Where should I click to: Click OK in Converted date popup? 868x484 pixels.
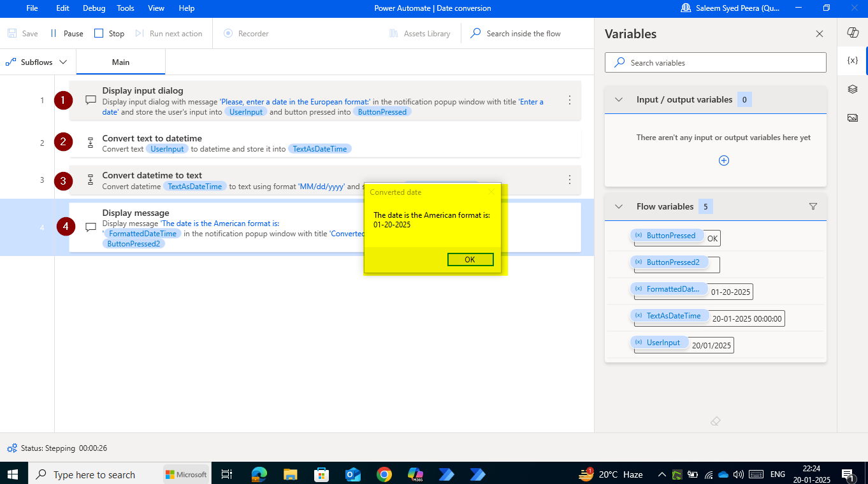point(470,259)
